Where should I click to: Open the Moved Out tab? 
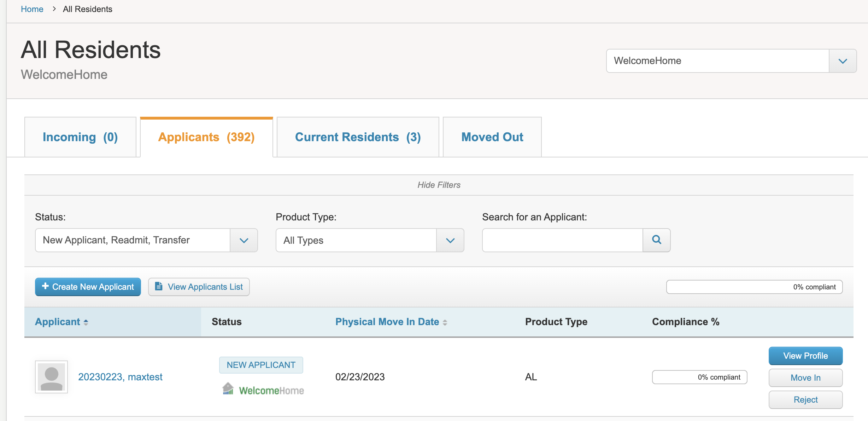(492, 137)
